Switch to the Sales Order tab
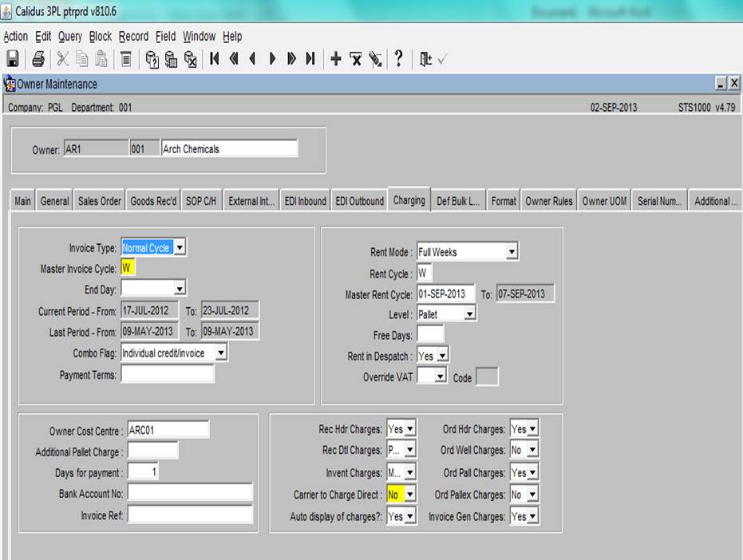This screenshot has width=743, height=560. click(x=100, y=201)
